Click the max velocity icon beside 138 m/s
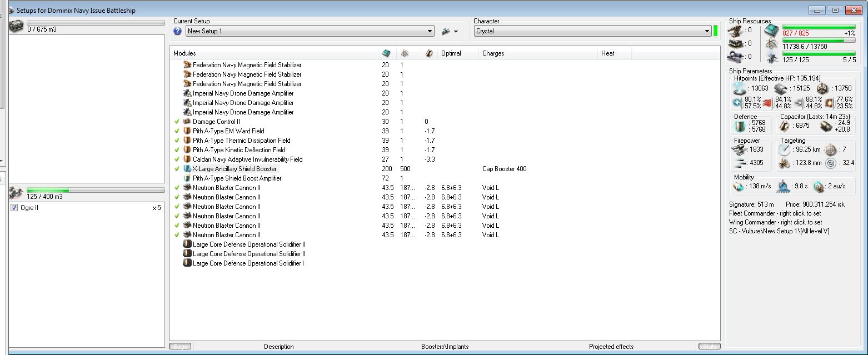The width and height of the screenshot is (868, 355). [x=738, y=187]
